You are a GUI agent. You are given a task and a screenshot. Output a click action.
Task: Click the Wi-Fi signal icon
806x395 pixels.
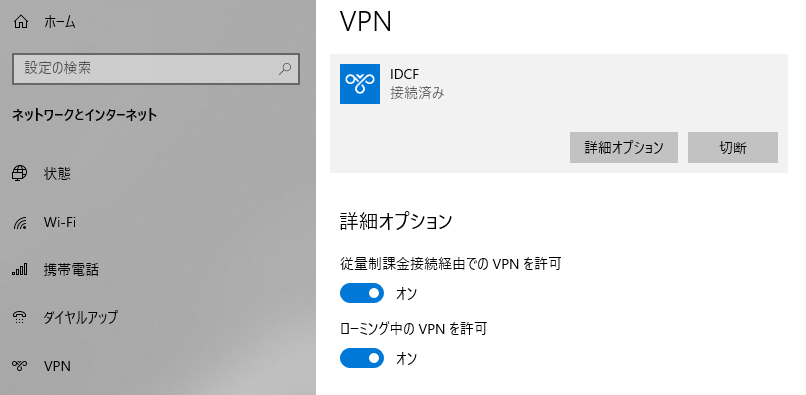(x=20, y=223)
